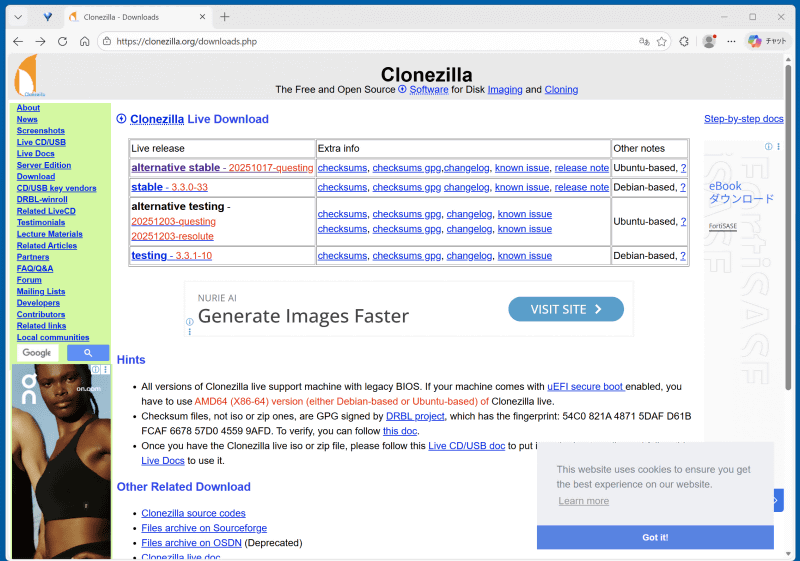Open the About sidebar link

click(x=28, y=108)
